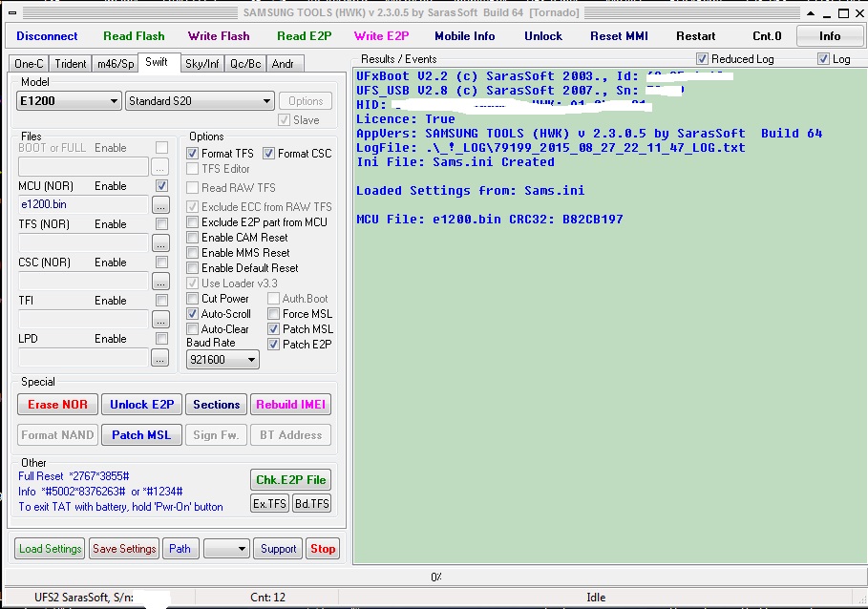Browse for MCU (NOR) file

coord(160,204)
